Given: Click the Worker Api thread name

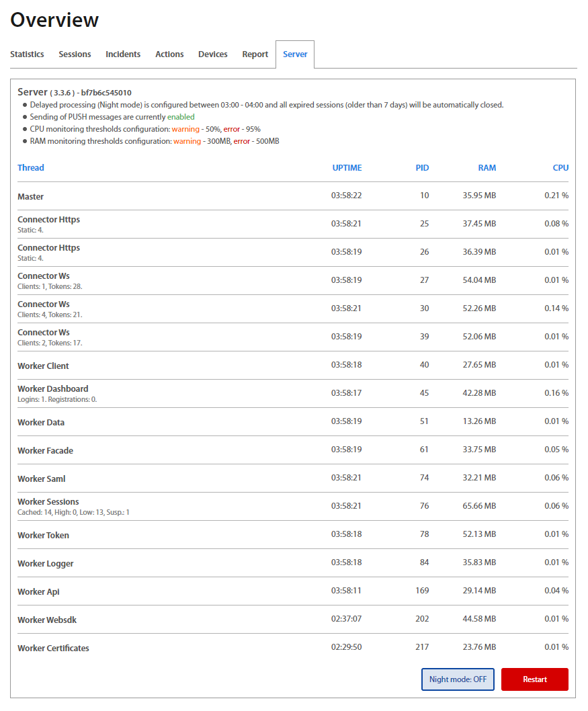Looking at the screenshot, I should (38, 592).
